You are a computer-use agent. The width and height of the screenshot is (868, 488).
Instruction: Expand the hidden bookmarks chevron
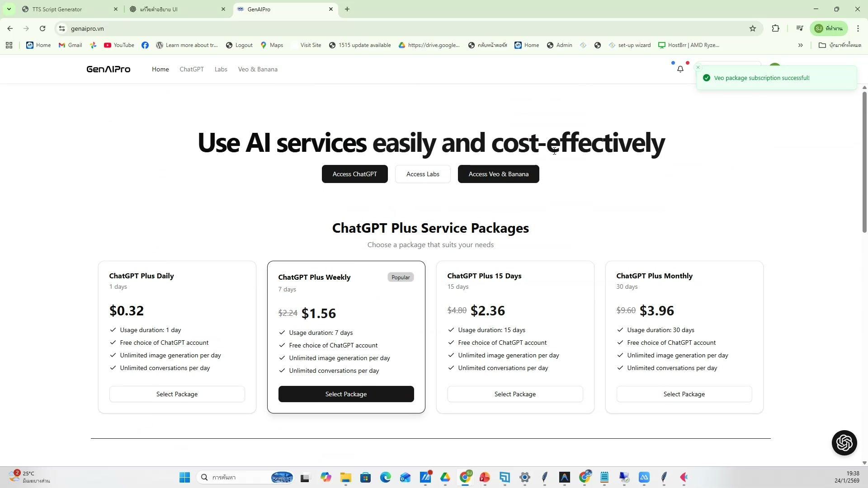(800, 45)
